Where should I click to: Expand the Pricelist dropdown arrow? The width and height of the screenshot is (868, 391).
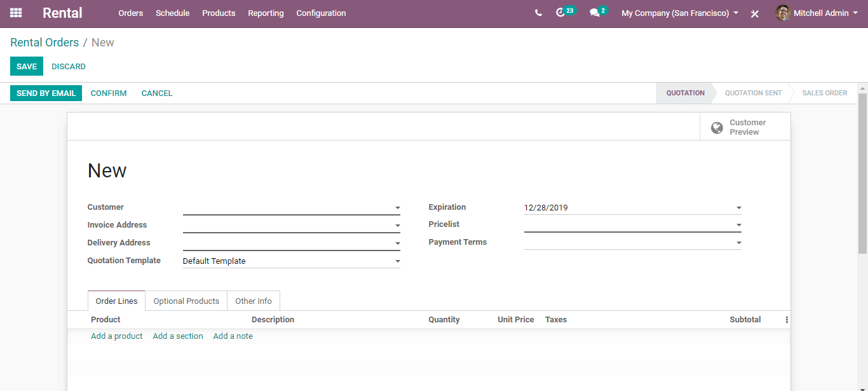(739, 225)
